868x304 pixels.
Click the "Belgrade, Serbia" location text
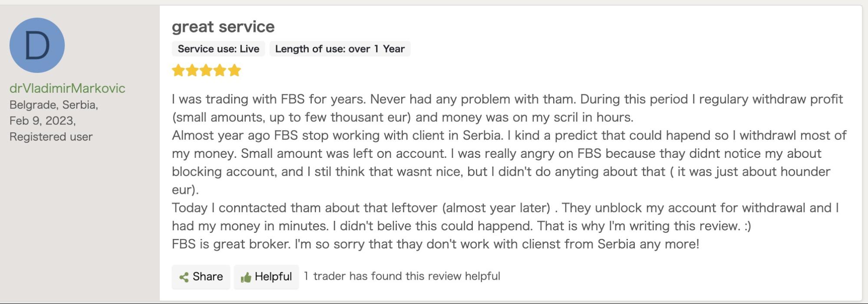pos(53,105)
